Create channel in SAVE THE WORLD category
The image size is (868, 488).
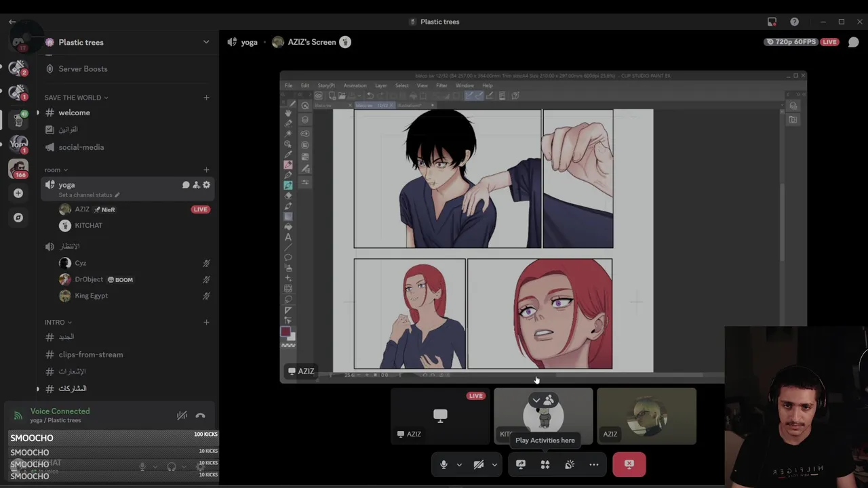(x=206, y=98)
